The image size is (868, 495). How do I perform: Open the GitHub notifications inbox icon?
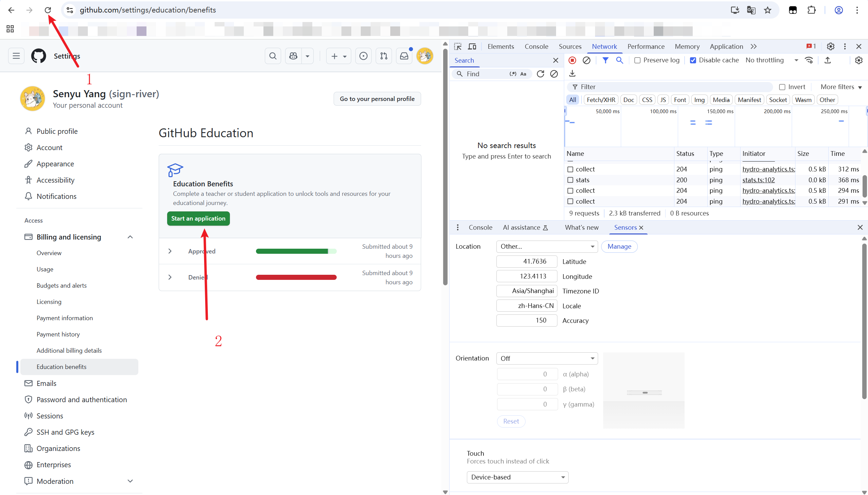[404, 56]
